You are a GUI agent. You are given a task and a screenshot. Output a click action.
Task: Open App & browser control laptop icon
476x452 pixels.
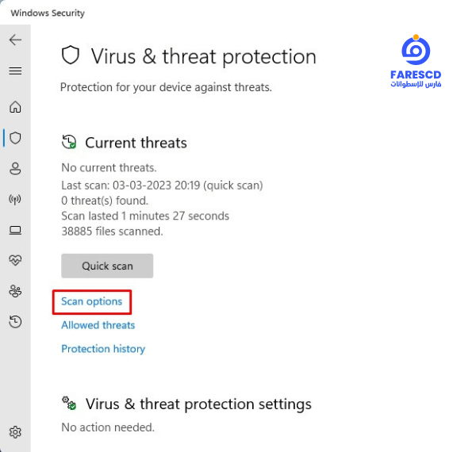click(15, 230)
